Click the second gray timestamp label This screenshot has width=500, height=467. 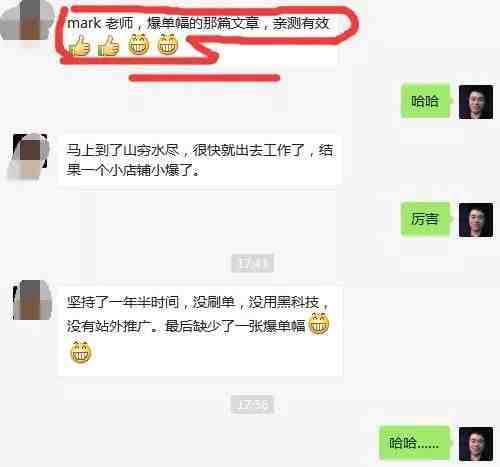pyautogui.click(x=252, y=405)
